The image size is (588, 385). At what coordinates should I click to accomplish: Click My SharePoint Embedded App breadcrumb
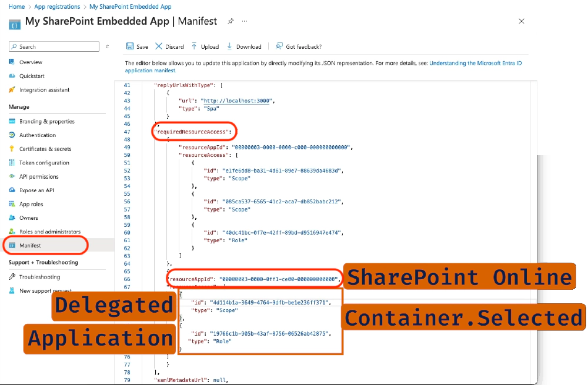coord(130,6)
